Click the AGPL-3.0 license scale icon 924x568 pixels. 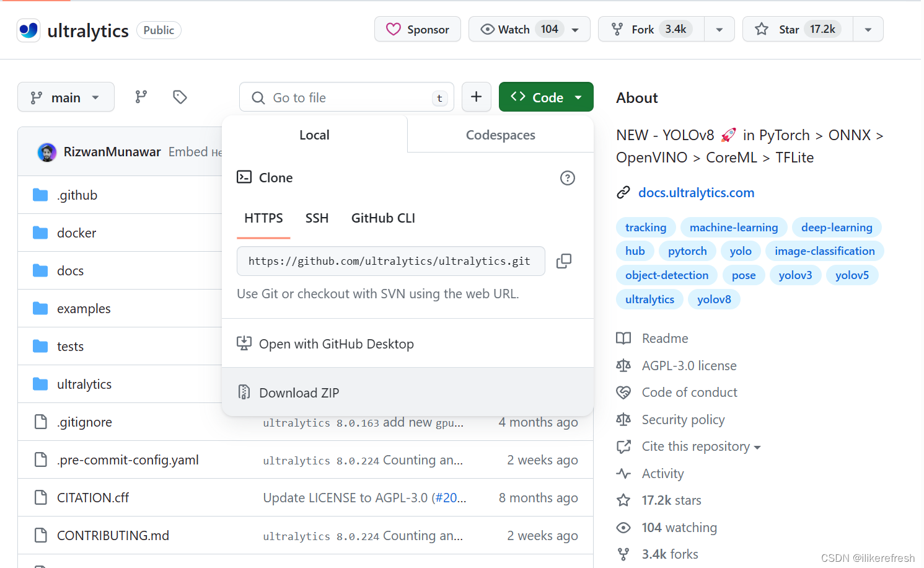coord(623,365)
